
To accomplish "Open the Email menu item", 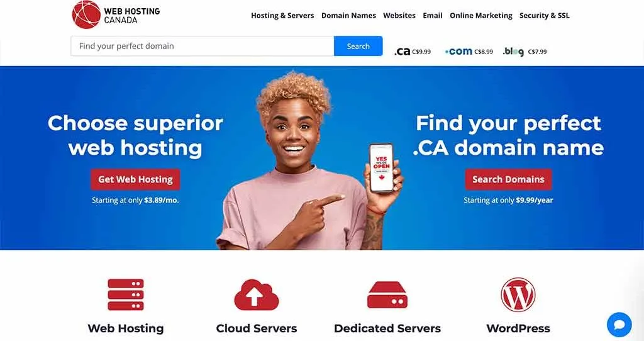I will coord(433,16).
